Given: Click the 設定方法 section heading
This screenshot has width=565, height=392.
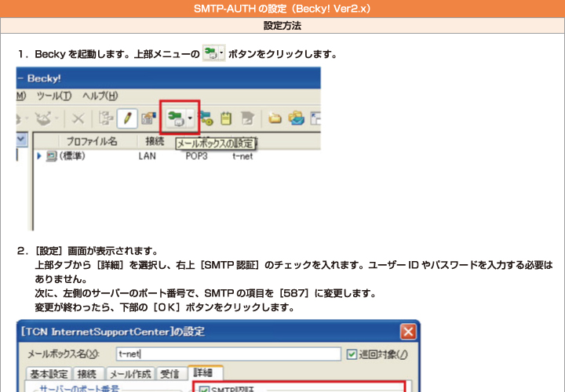Looking at the screenshot, I should [x=282, y=26].
